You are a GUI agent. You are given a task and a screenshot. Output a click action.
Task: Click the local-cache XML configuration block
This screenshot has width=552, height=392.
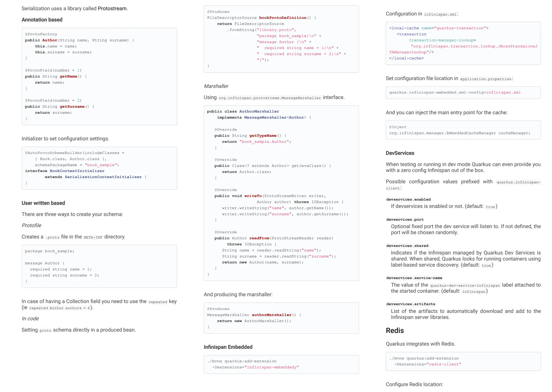click(463, 43)
